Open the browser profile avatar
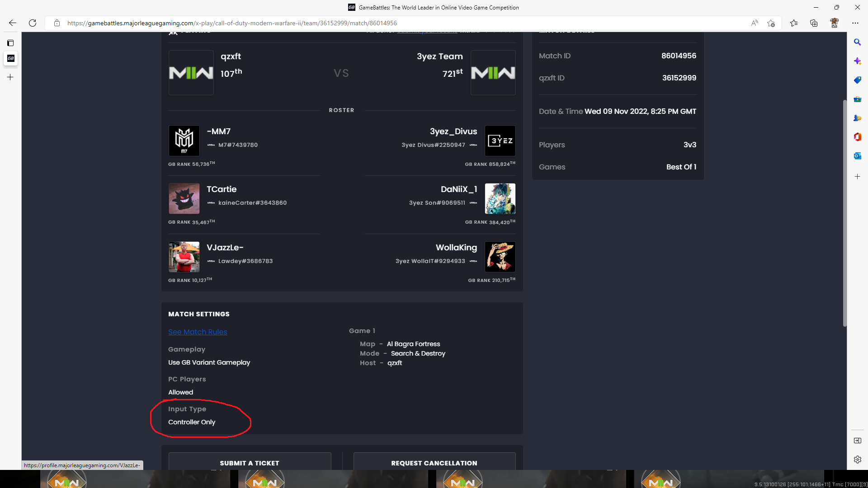Image resolution: width=868 pixels, height=488 pixels. [835, 23]
